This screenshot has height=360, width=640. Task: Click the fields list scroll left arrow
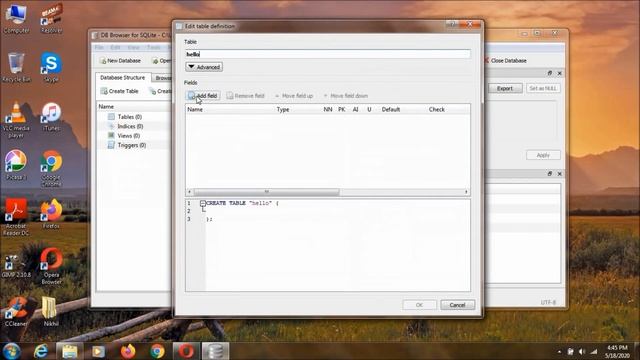[189, 191]
